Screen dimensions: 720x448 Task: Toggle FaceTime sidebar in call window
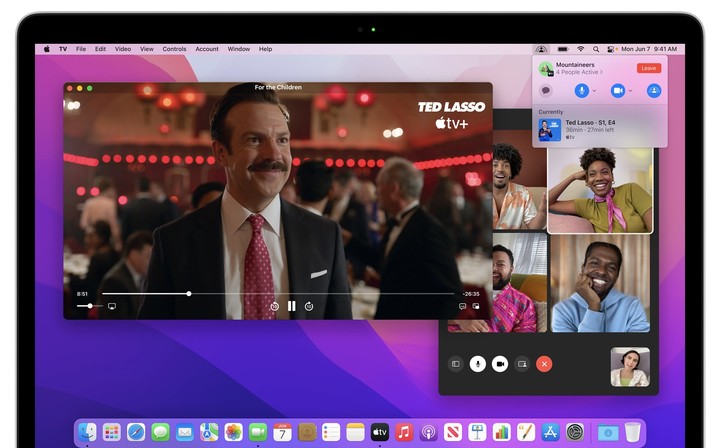[x=456, y=364]
